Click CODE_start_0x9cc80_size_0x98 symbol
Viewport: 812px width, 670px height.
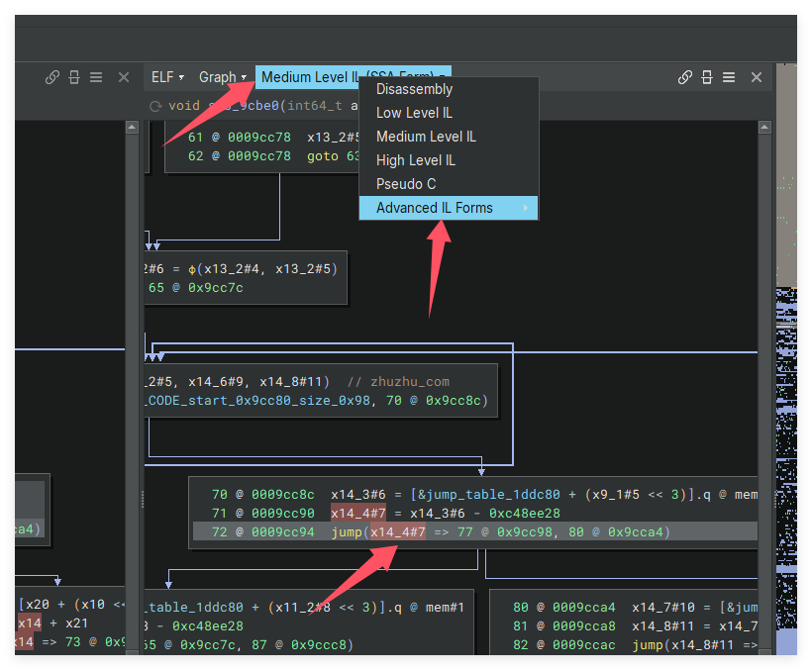click(258, 401)
